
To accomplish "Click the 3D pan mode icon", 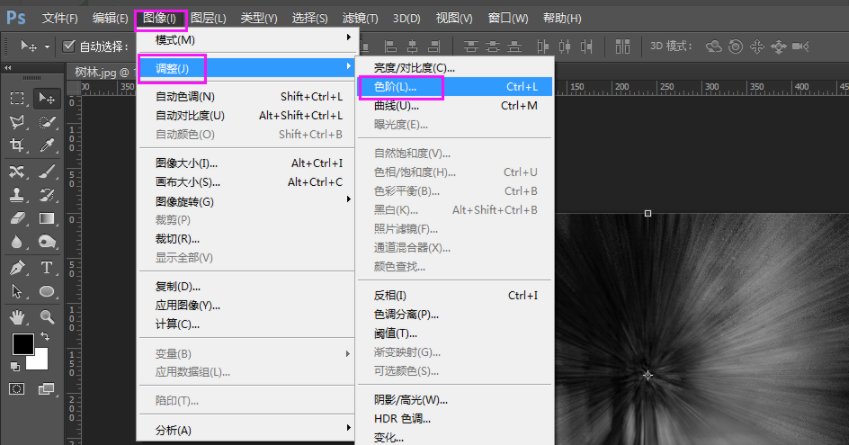I will (x=757, y=47).
